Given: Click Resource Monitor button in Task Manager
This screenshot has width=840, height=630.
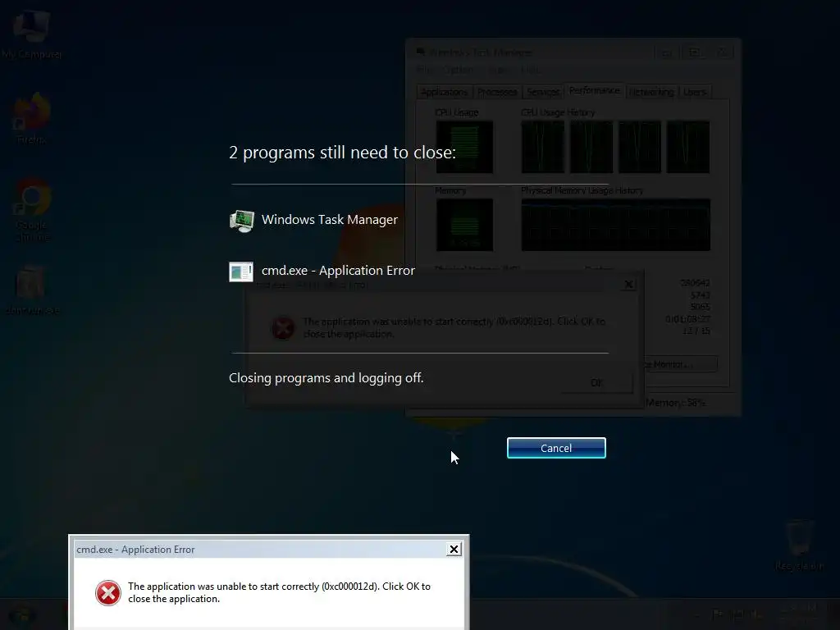Looking at the screenshot, I should click(x=680, y=364).
